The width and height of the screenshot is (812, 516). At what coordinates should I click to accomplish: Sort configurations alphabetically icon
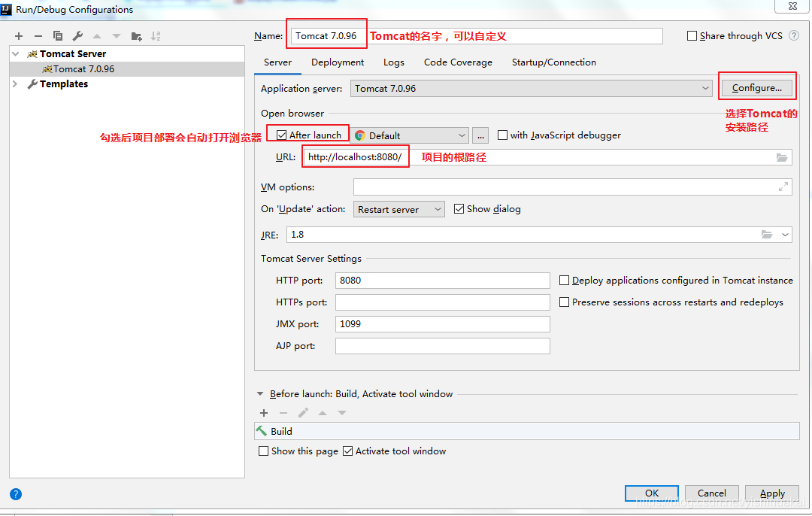coord(156,36)
